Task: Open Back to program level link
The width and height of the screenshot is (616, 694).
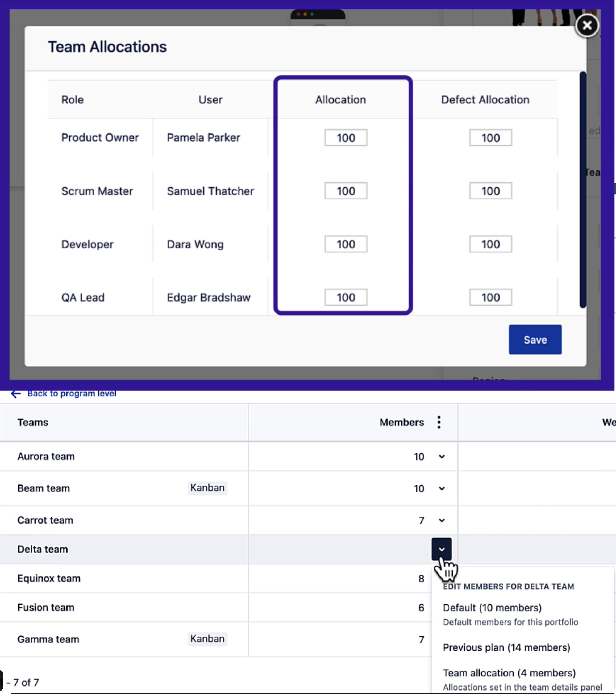Action: [x=72, y=393]
